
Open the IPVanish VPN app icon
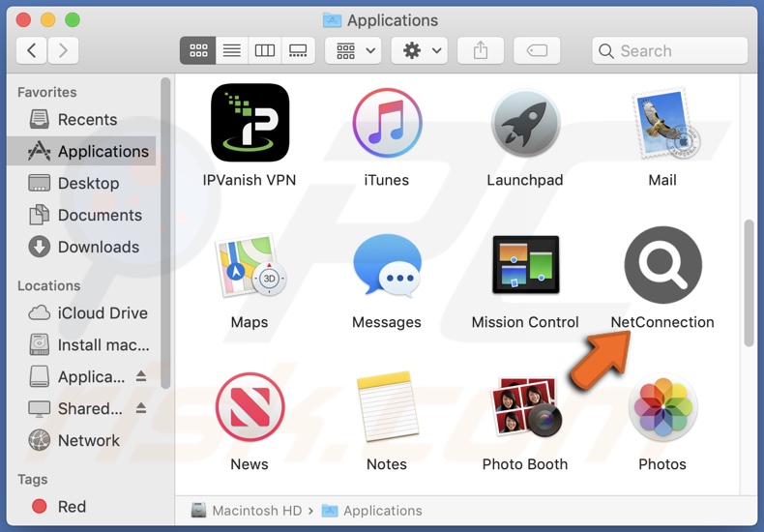[x=250, y=123]
